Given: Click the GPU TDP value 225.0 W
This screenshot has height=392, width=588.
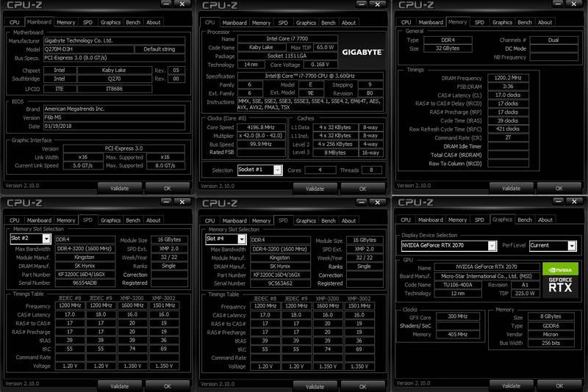Looking at the screenshot, I should [525, 293].
